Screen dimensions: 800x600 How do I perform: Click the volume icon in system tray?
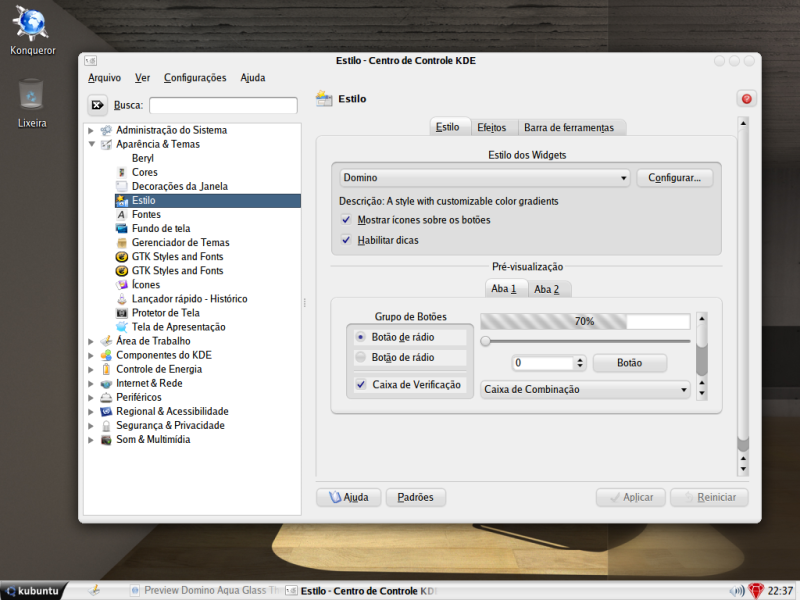[737, 591]
